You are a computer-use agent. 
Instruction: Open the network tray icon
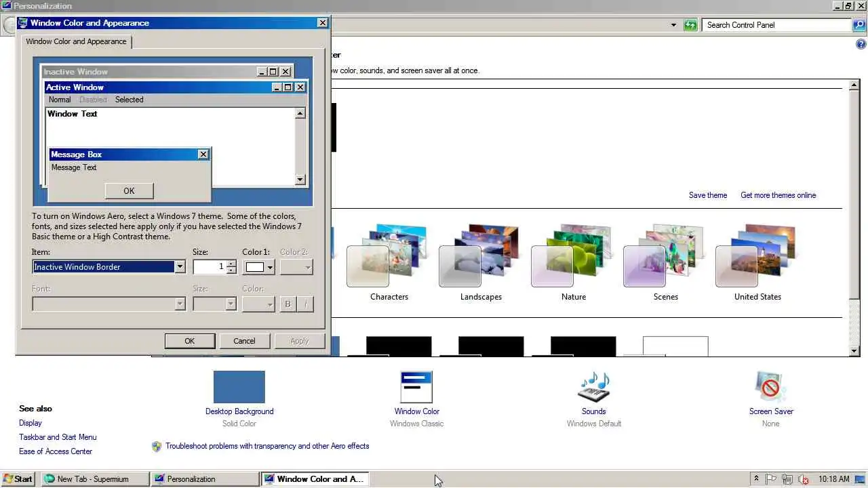coord(788,479)
